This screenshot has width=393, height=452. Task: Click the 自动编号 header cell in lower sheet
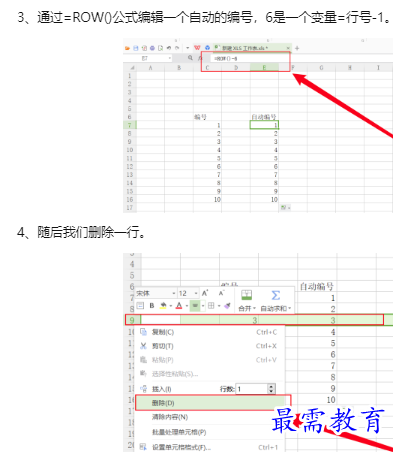tap(317, 286)
